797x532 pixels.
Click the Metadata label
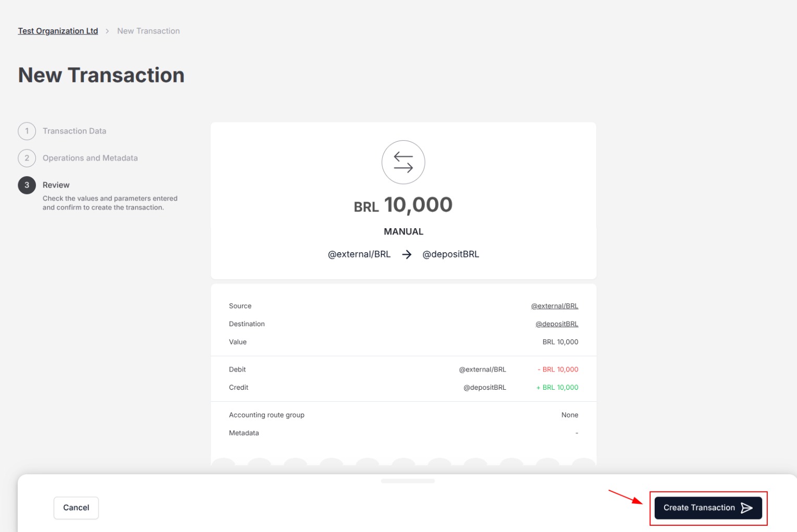pyautogui.click(x=244, y=433)
